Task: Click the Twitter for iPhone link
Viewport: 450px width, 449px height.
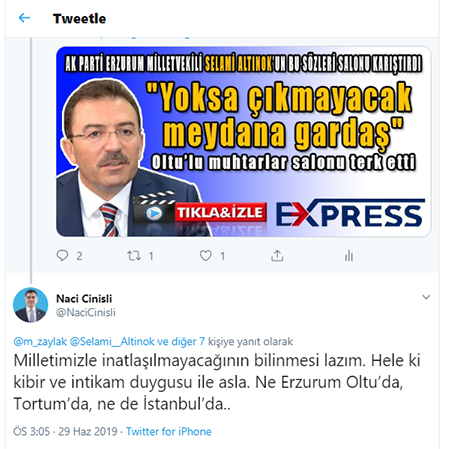Action: pos(169,431)
